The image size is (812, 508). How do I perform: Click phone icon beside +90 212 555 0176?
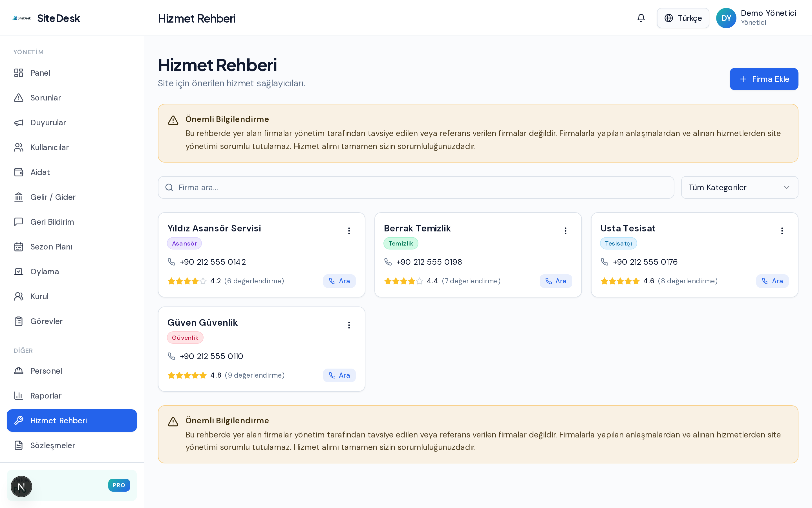pyautogui.click(x=604, y=262)
